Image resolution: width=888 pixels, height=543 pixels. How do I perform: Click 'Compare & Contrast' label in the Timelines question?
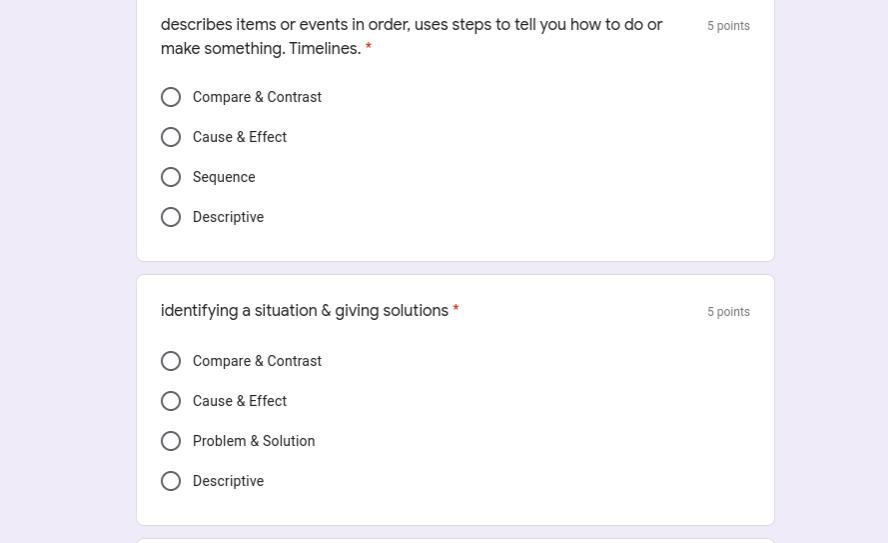257,97
